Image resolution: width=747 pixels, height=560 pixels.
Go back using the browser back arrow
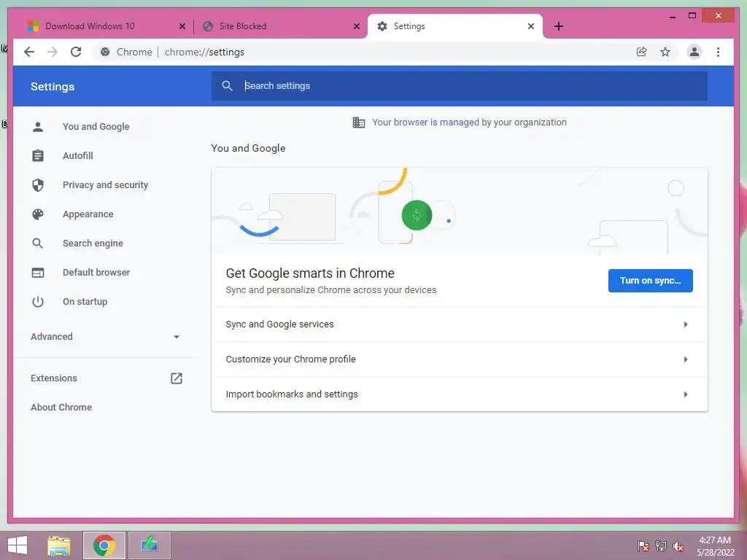pos(29,52)
